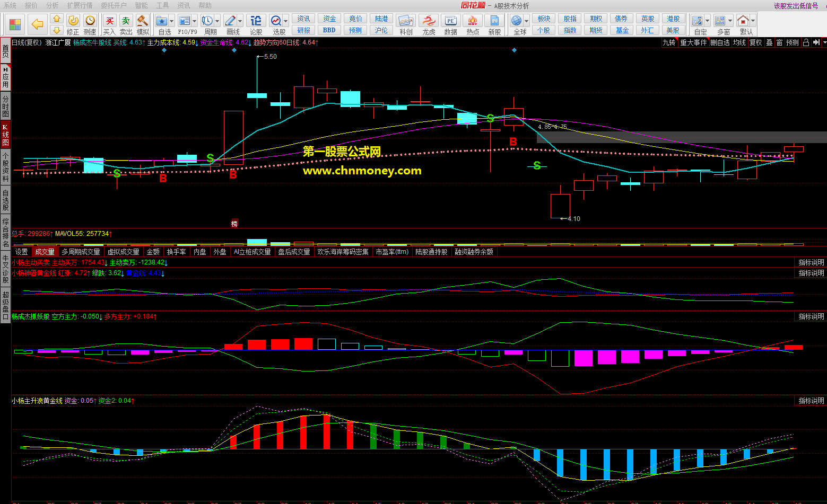The height and width of the screenshot is (504, 827).
Task: Click the yellow up arrow icon
Action: 57,19
